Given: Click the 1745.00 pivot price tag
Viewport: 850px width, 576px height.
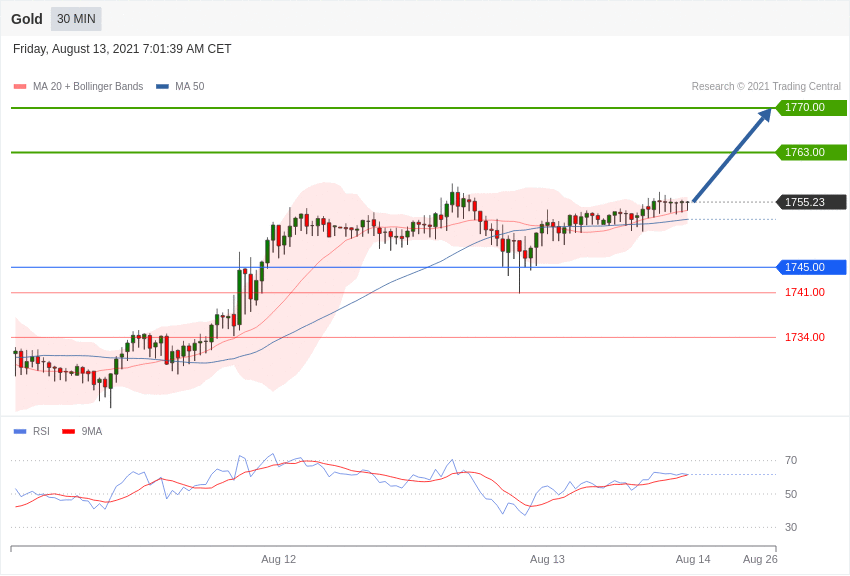Looking at the screenshot, I should coord(812,267).
